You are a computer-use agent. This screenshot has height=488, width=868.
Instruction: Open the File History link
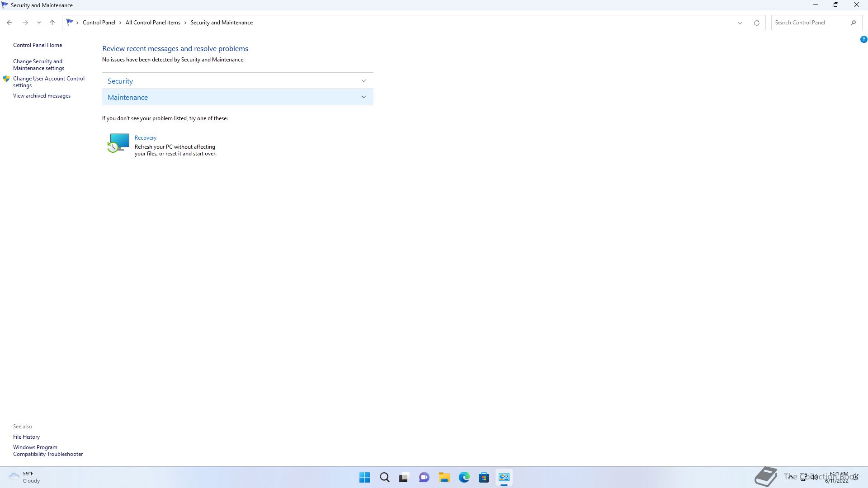click(26, 437)
